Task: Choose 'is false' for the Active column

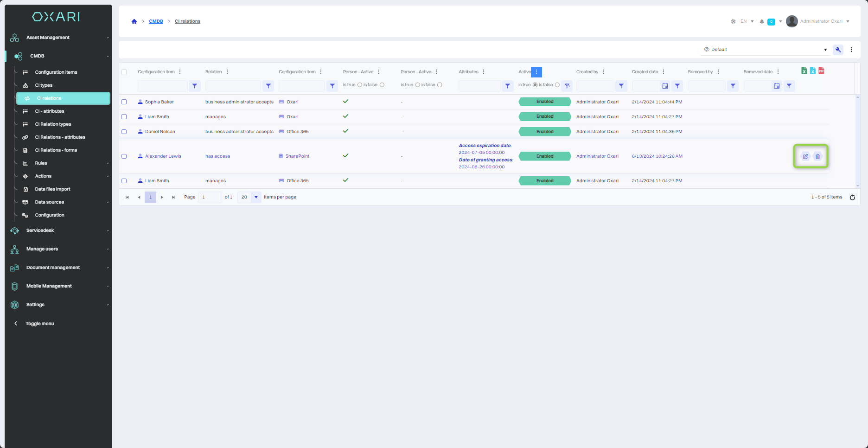Action: (557, 85)
